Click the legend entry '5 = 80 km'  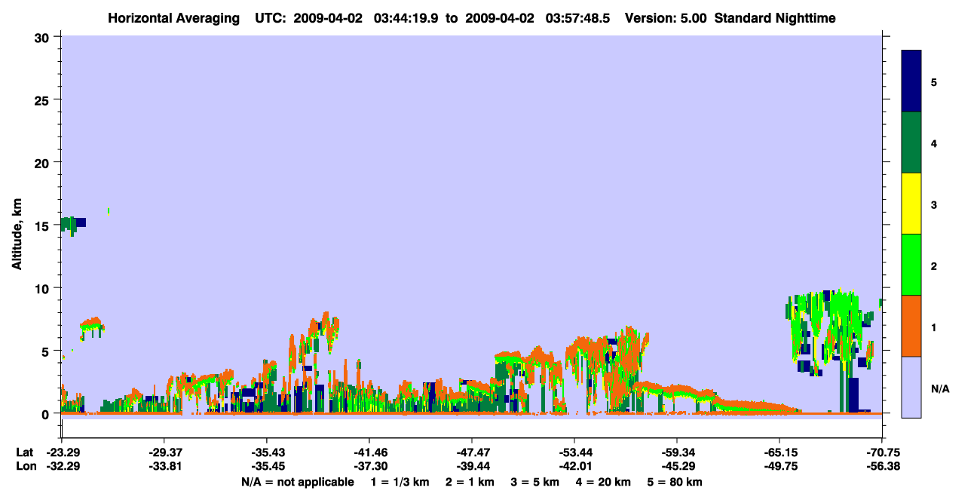(675, 482)
